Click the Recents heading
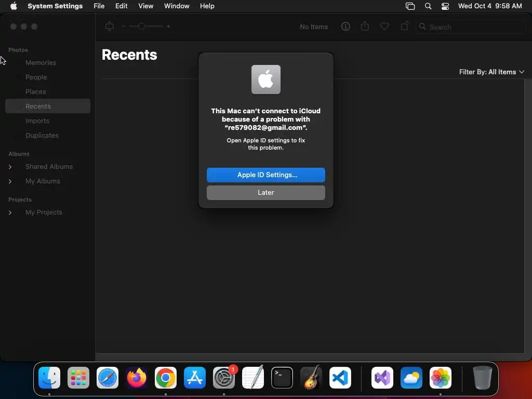The height and width of the screenshot is (399, 532). point(129,55)
